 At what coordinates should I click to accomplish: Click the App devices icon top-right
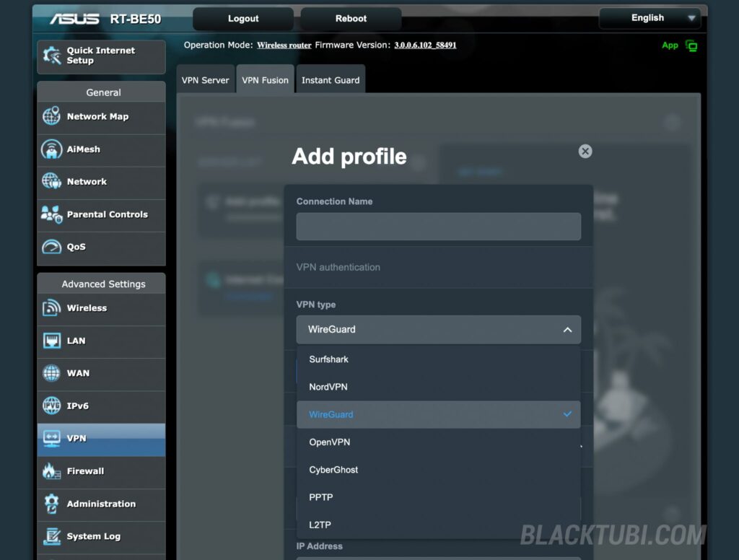tap(691, 45)
